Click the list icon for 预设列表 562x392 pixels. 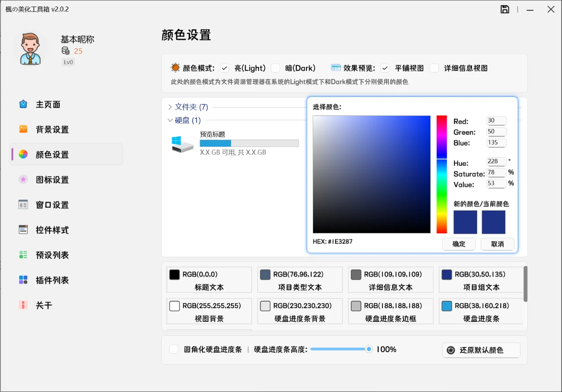(x=23, y=255)
